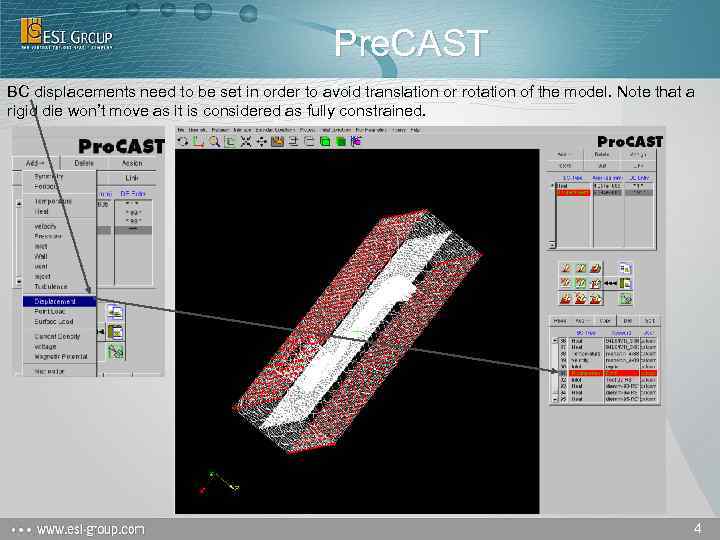
Task: Choose Point Load in the Add list
Action: click(x=49, y=311)
